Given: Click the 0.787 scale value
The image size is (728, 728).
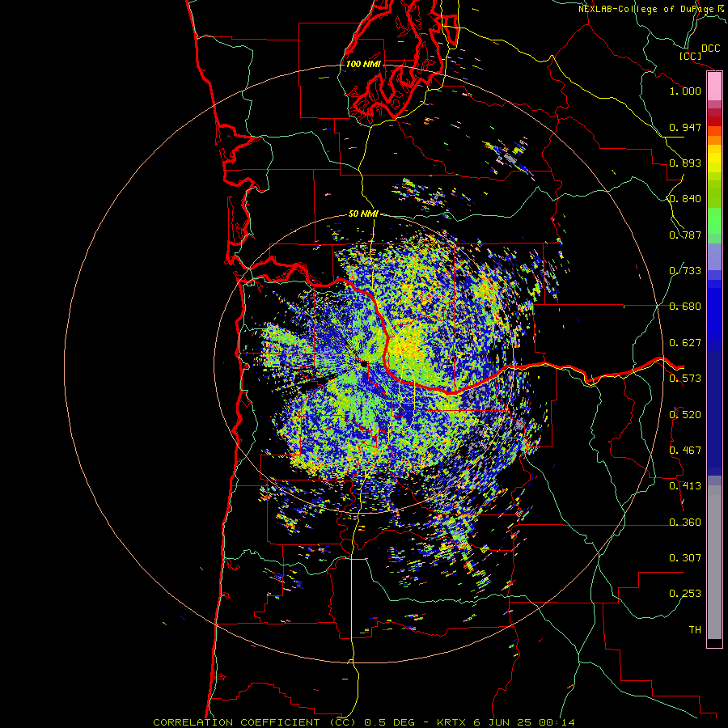Looking at the screenshot, I should pyautogui.click(x=685, y=235).
